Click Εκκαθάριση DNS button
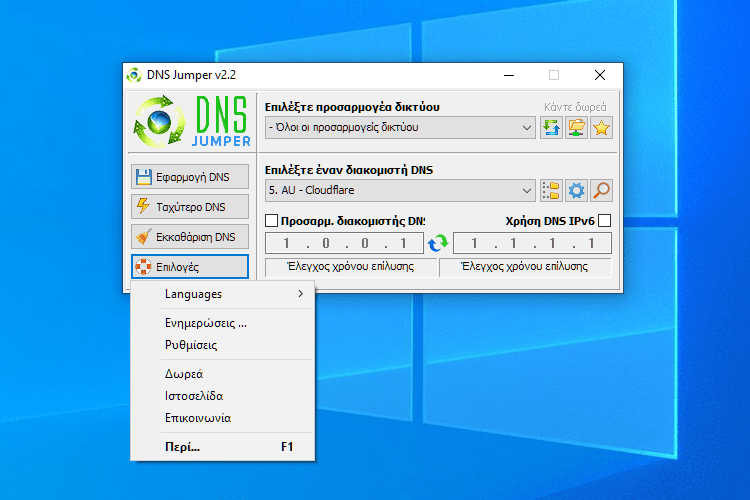Screen dimensions: 750x500 [190, 237]
